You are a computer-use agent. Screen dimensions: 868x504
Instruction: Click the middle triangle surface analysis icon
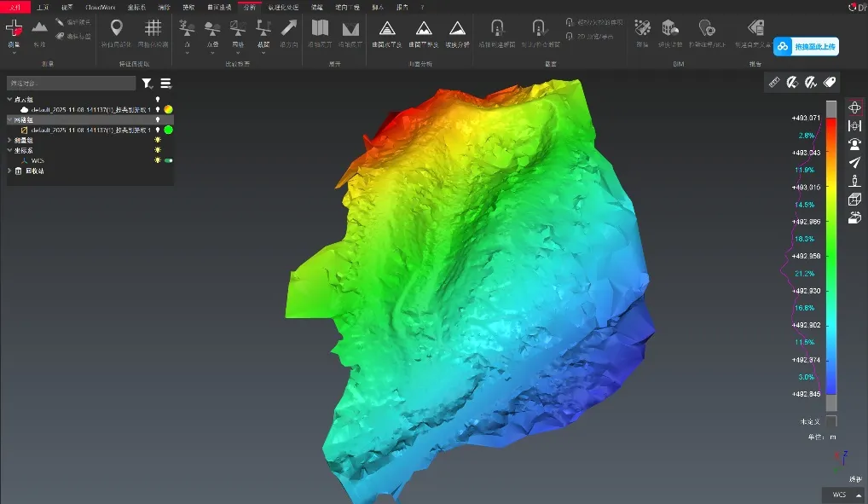coord(424,28)
